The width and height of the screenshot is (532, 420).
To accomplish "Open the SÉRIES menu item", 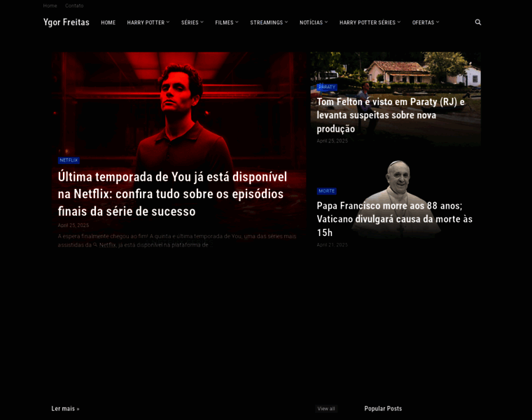I will coord(190,22).
